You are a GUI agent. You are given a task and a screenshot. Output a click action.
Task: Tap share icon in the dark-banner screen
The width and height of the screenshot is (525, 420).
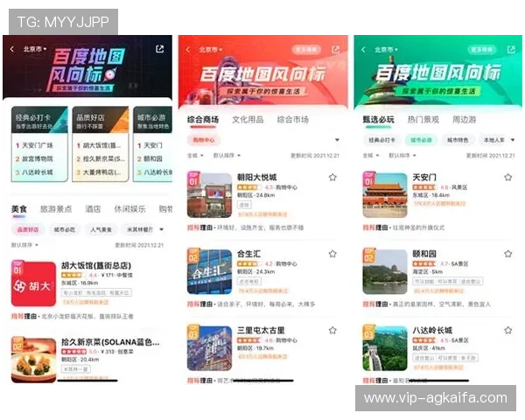pyautogui.click(x=160, y=49)
